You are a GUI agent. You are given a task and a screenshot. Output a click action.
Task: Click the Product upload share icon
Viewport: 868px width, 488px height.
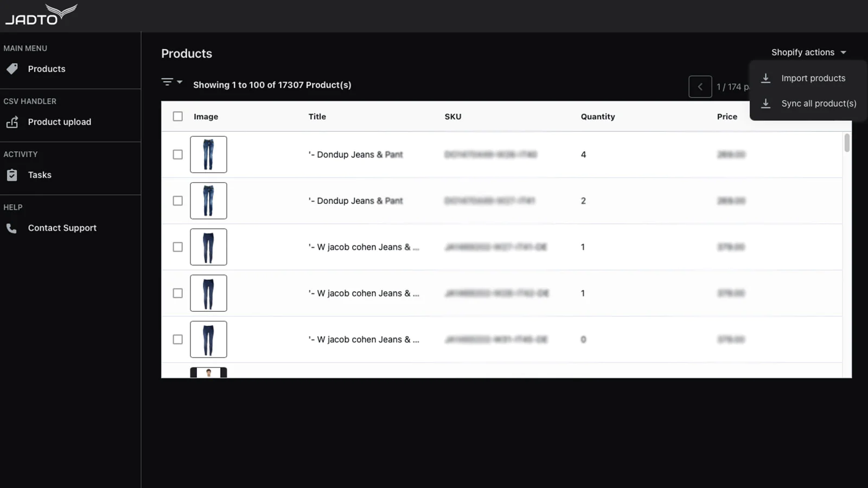pos(12,122)
